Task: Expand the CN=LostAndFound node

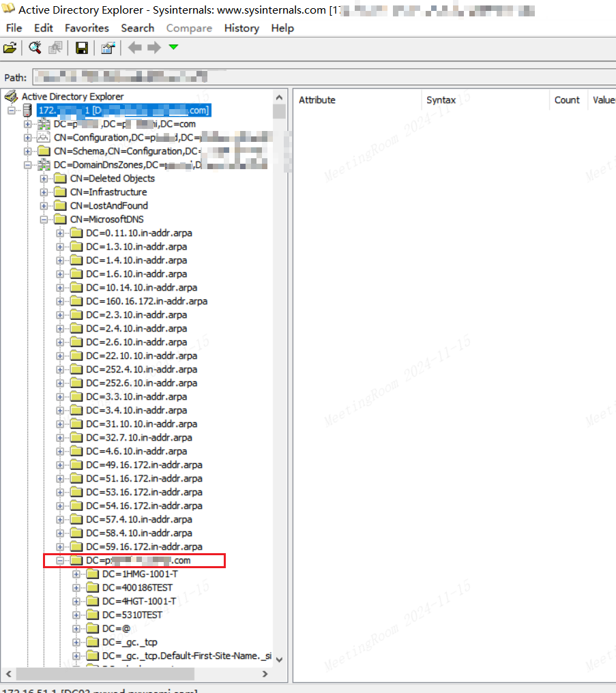Action: pos(44,206)
